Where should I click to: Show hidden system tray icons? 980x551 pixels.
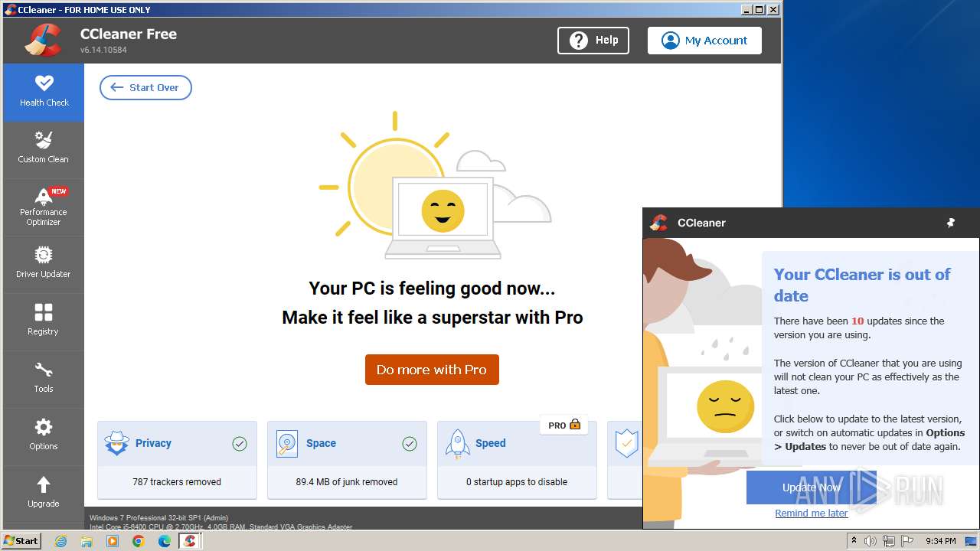[x=854, y=541]
